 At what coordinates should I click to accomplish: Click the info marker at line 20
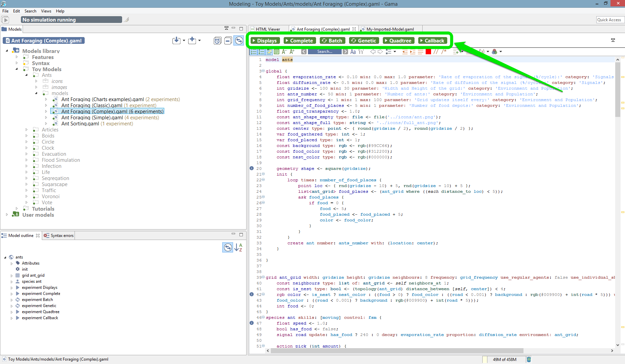pos(252,168)
